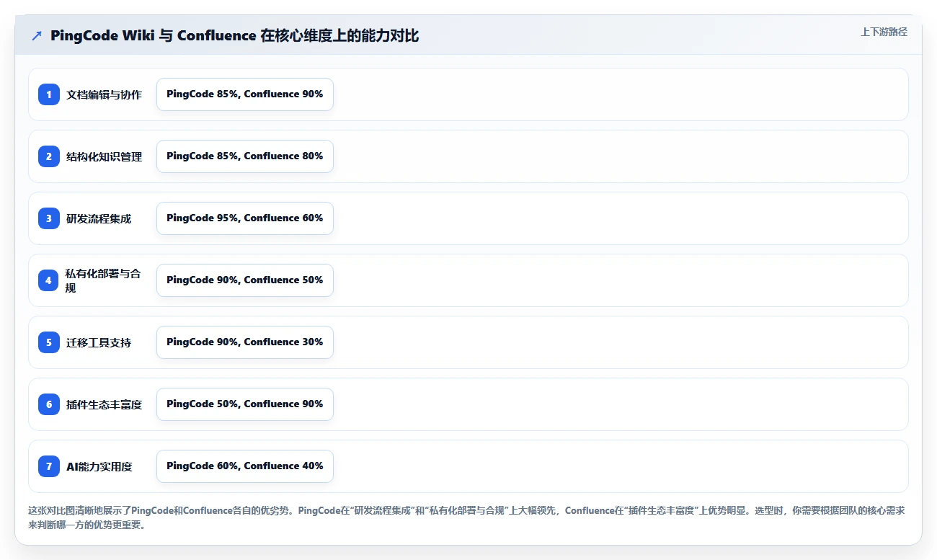Click number badge 6 for 插件生态丰富度
This screenshot has height=560, width=937.
coord(49,404)
